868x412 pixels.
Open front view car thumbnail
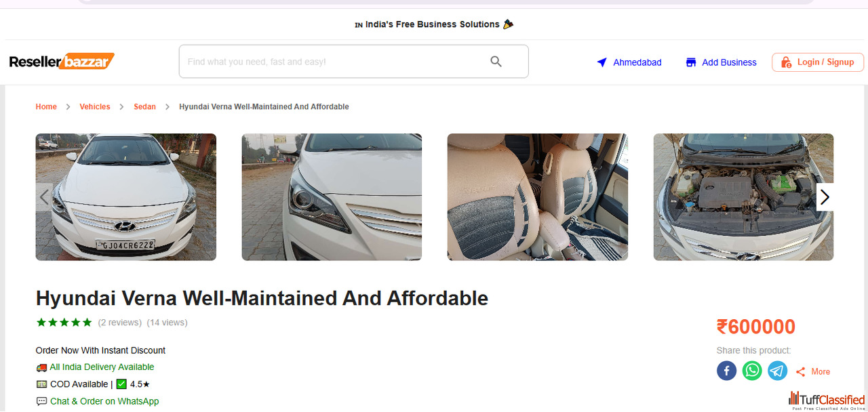[x=126, y=197]
